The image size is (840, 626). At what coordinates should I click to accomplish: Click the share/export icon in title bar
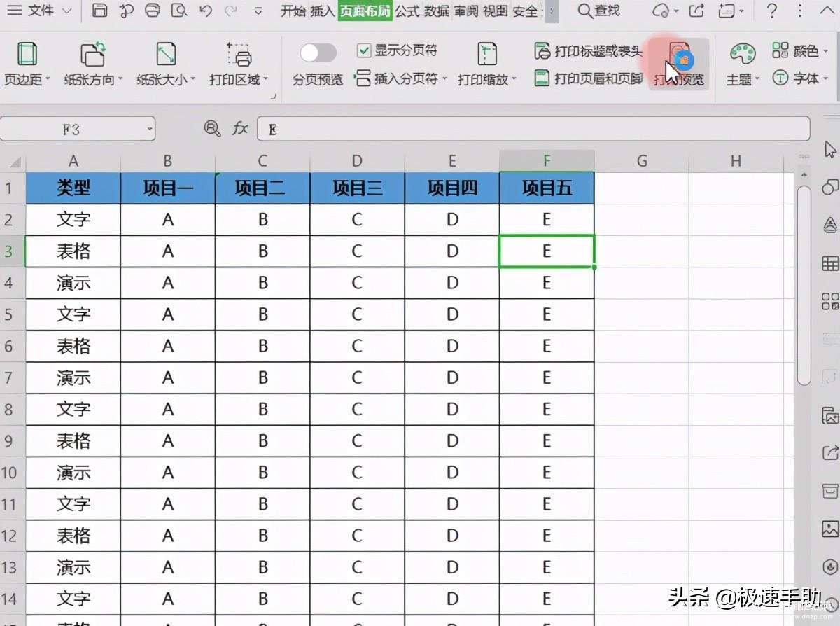(x=696, y=11)
